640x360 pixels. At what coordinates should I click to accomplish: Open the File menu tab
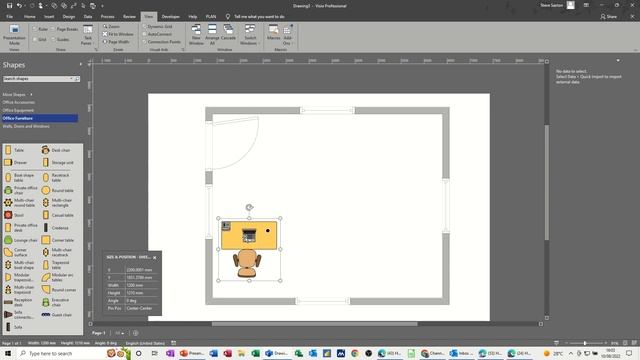pyautogui.click(x=9, y=17)
